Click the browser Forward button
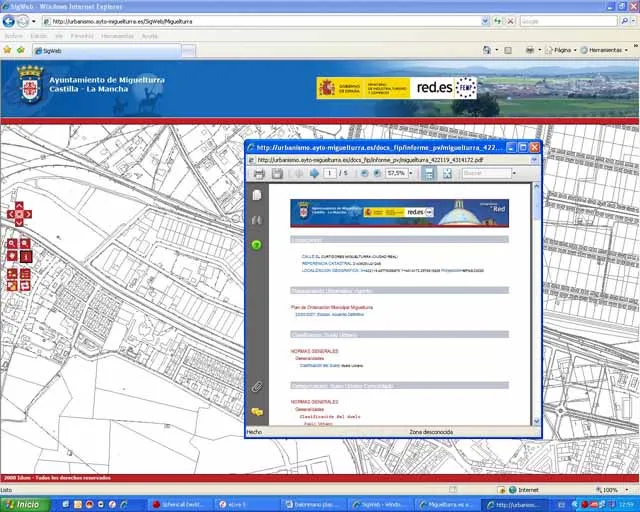The width and height of the screenshot is (640, 512). (23, 21)
